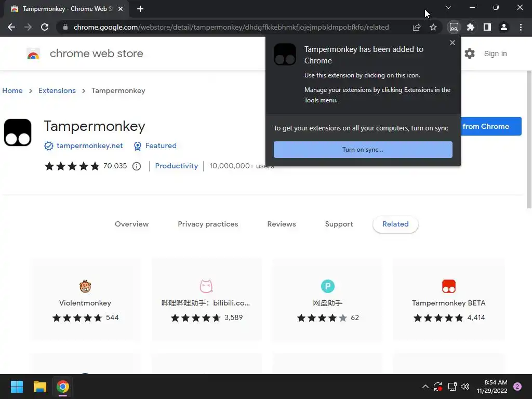Open the Productivity category link

point(177,166)
